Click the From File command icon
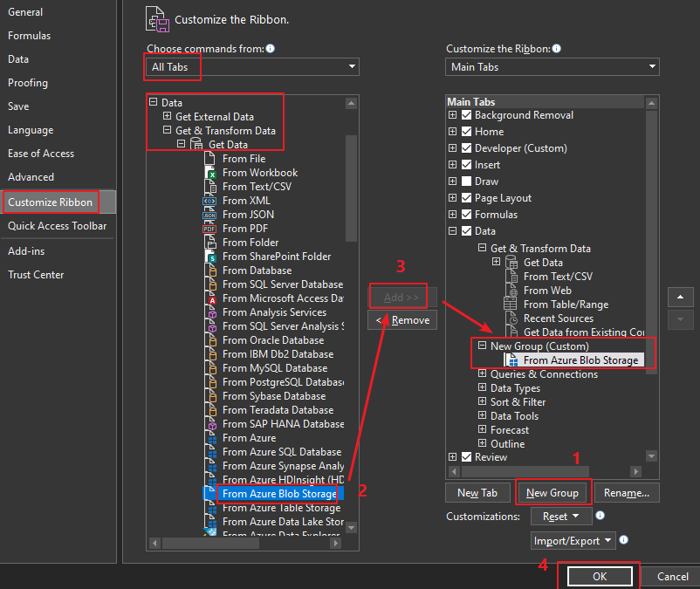Image resolution: width=700 pixels, height=589 pixels. click(209, 159)
